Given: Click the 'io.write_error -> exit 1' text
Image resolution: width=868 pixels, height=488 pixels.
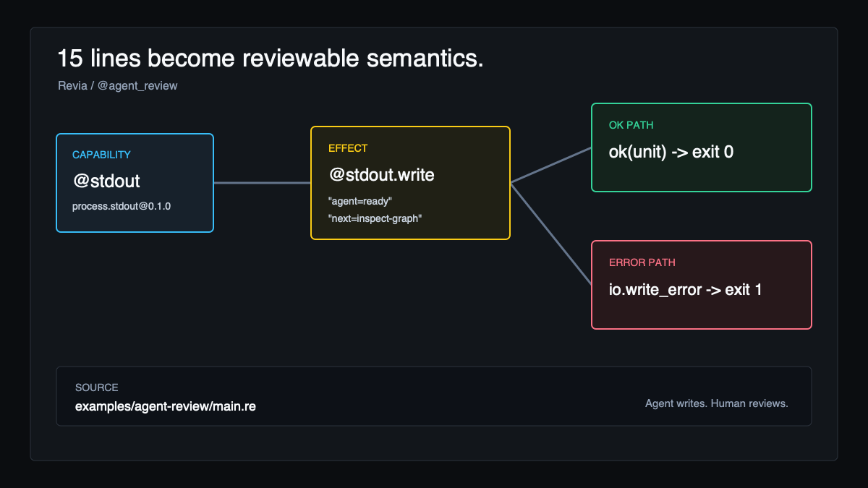Looking at the screenshot, I should click(x=685, y=290).
